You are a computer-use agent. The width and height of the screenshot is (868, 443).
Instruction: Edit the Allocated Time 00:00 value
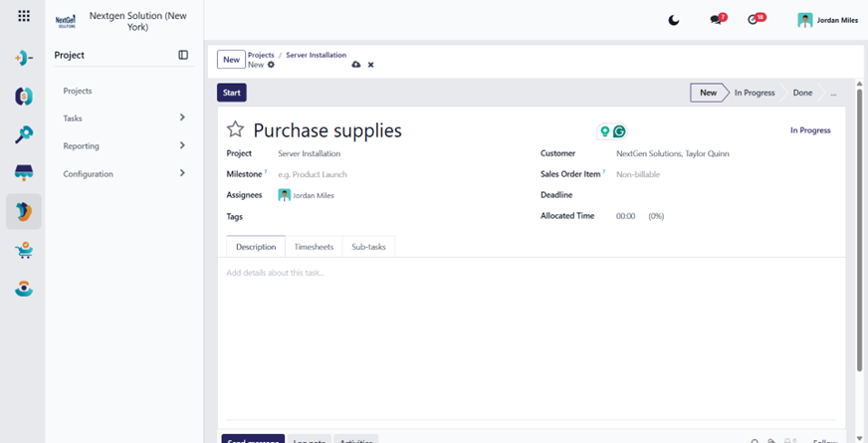pyautogui.click(x=625, y=216)
